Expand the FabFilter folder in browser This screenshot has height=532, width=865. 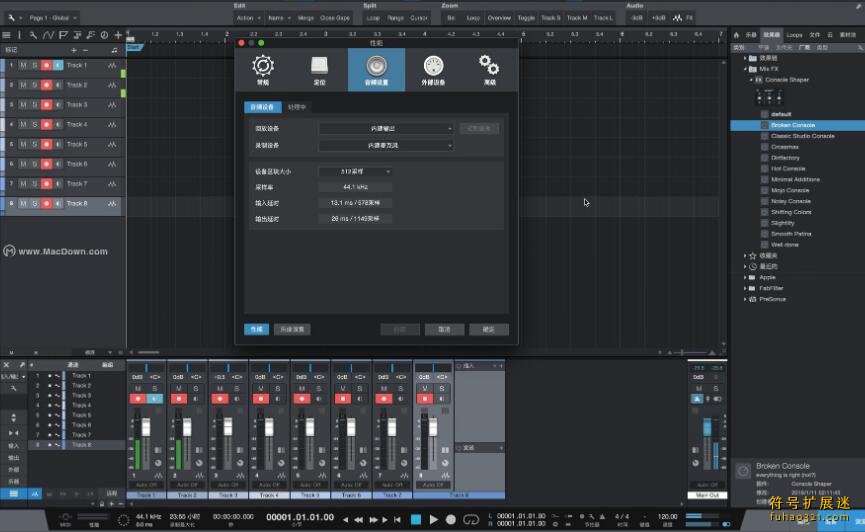pyautogui.click(x=745, y=288)
